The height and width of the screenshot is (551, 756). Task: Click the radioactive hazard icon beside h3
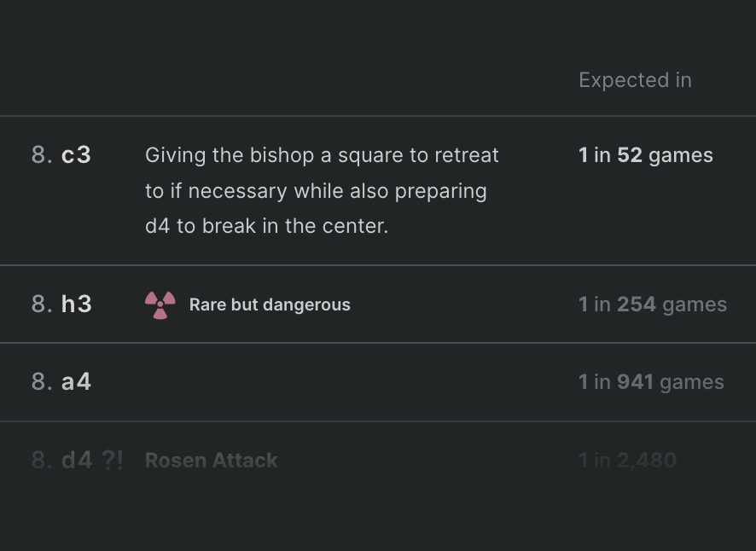pyautogui.click(x=160, y=304)
